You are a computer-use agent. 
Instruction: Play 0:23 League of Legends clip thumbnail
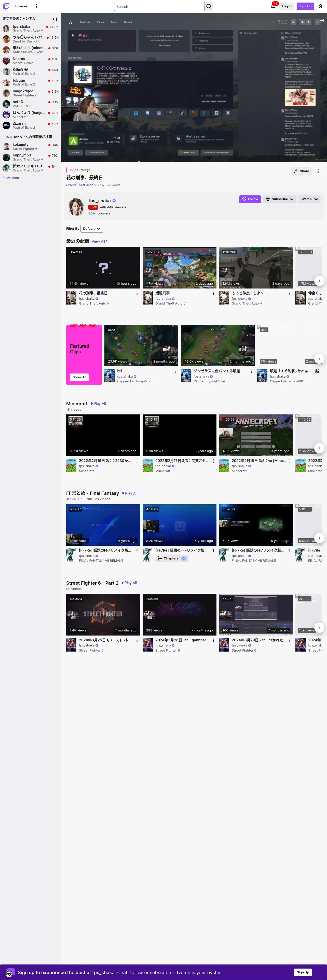pos(141,345)
